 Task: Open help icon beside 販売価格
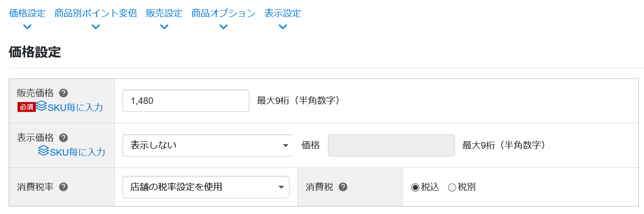63,93
